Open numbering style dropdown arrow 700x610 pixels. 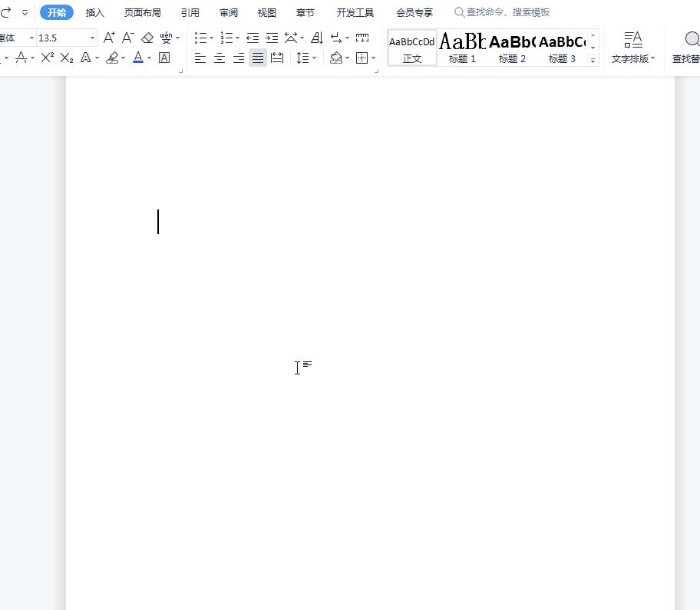[237, 38]
